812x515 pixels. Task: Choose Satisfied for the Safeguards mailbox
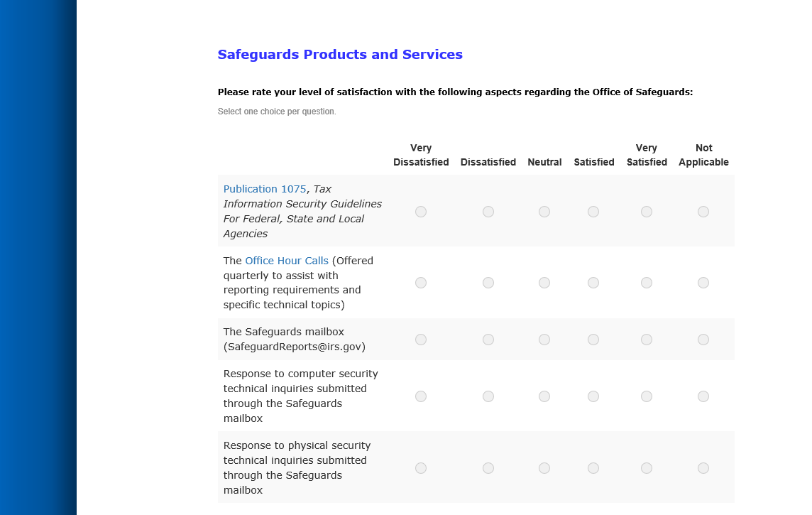(593, 340)
